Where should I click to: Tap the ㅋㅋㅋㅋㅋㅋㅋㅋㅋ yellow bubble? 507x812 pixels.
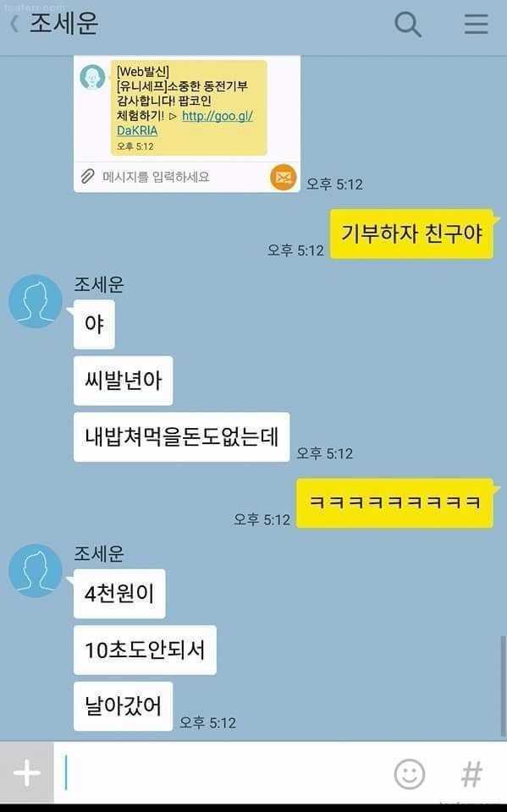(394, 502)
